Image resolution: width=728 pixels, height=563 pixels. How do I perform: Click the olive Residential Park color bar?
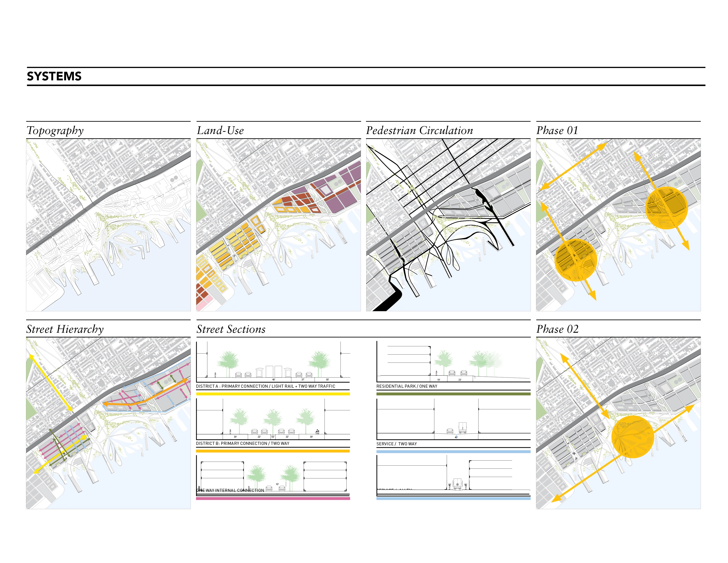point(453,394)
